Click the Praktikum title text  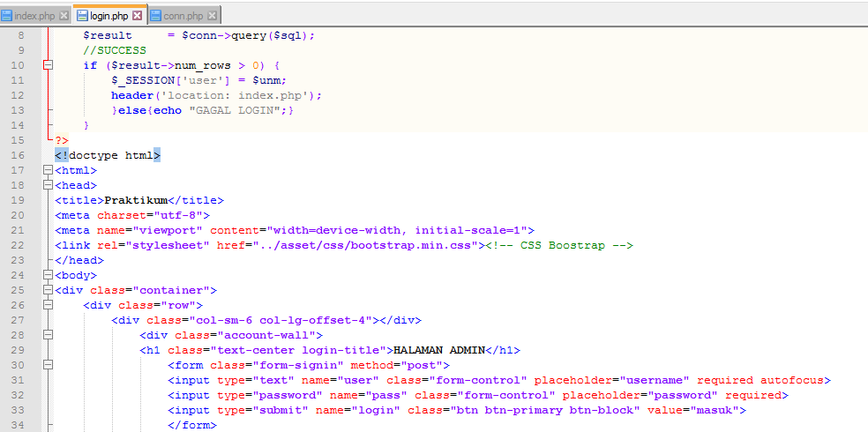[136, 200]
